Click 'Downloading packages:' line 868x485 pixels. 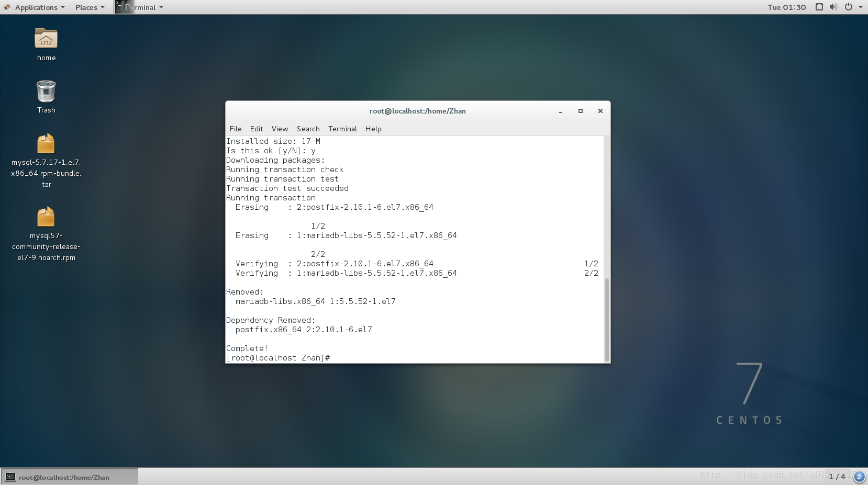coord(275,160)
